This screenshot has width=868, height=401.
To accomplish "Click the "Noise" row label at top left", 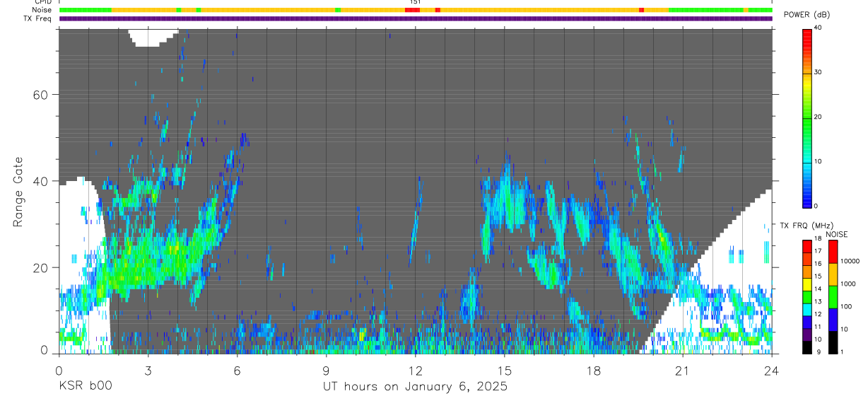I will (42, 10).
